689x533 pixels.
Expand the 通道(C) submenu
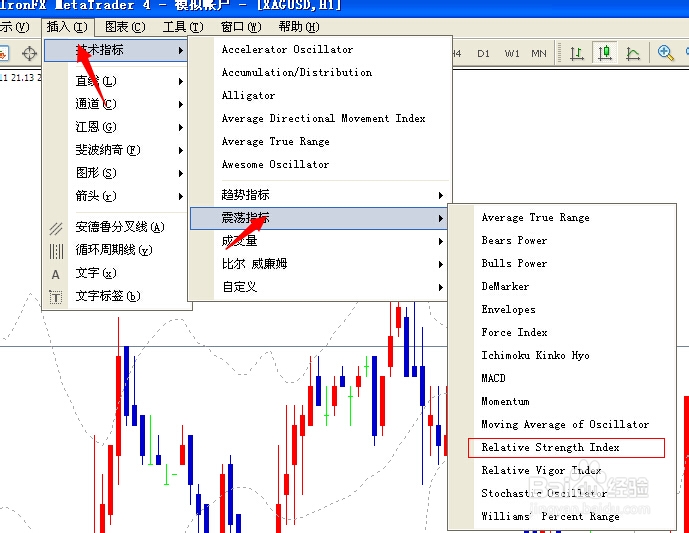[116, 104]
